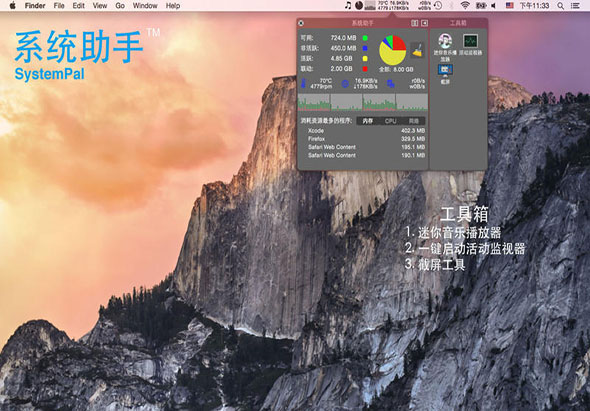
Task: Toggle the toolbox side panel icon
Action: click(x=424, y=23)
